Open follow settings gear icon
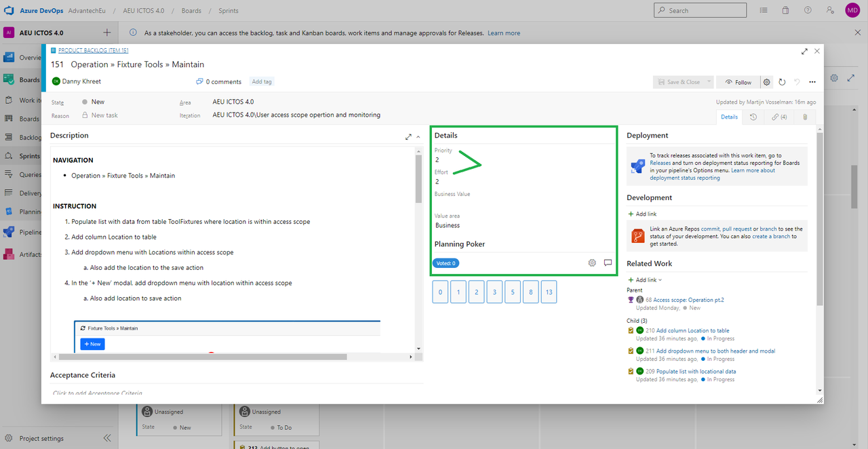Screen dimensions: 868x449 pyautogui.click(x=767, y=82)
